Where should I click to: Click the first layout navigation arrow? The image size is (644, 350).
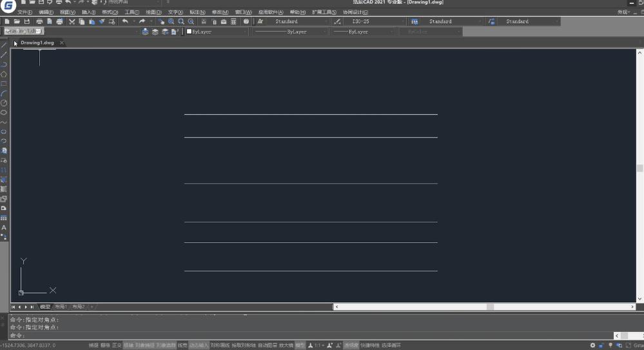[x=13, y=307]
